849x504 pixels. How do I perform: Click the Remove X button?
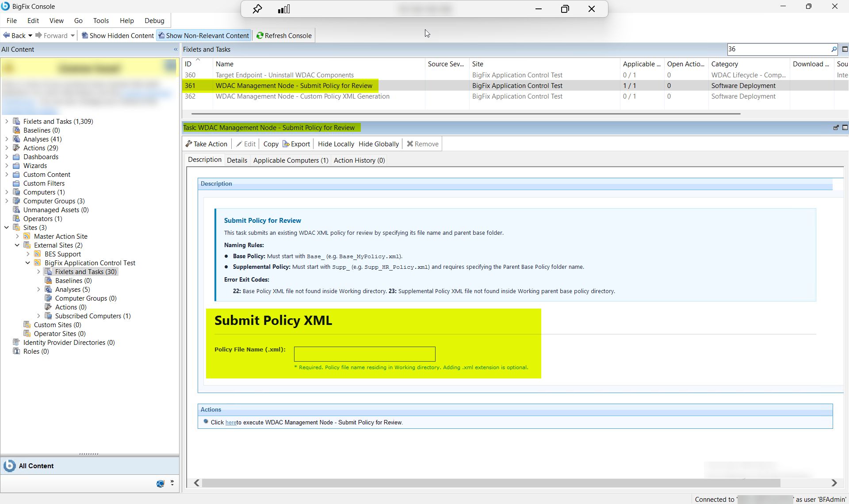[x=422, y=144]
